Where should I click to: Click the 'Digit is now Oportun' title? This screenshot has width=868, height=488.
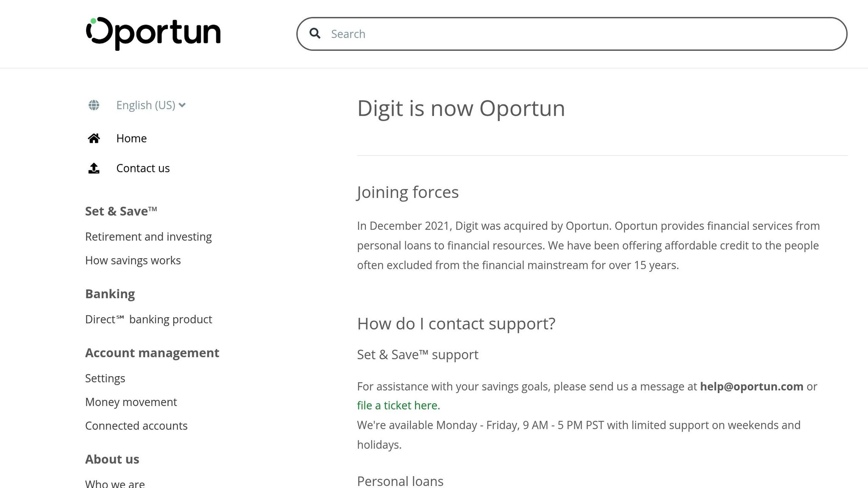[461, 108]
